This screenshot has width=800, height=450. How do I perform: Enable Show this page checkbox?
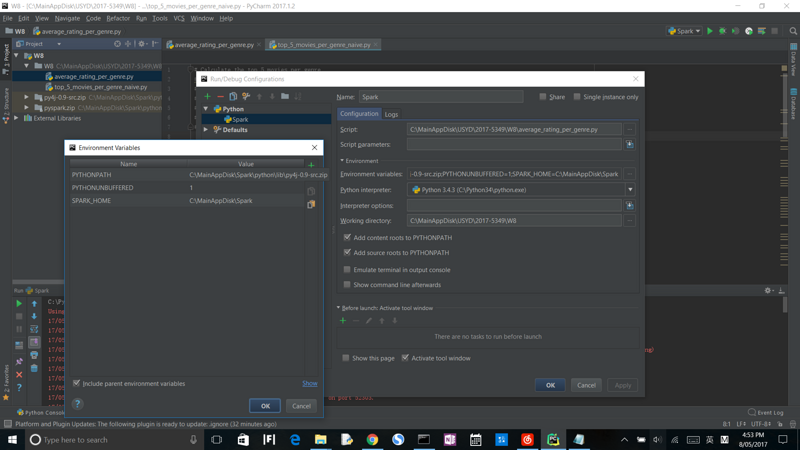[346, 358]
